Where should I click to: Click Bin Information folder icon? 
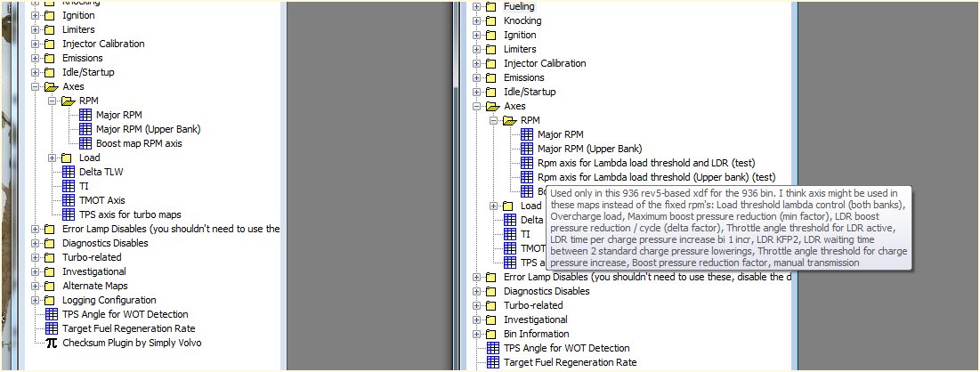[491, 334]
